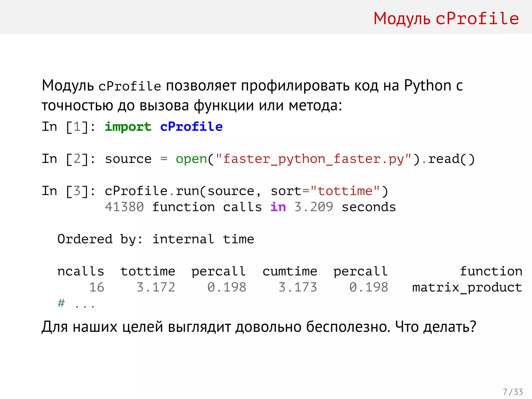This screenshot has width=532, height=399.
Task: Click the blue 'cProfile' module name
Action: click(x=191, y=127)
